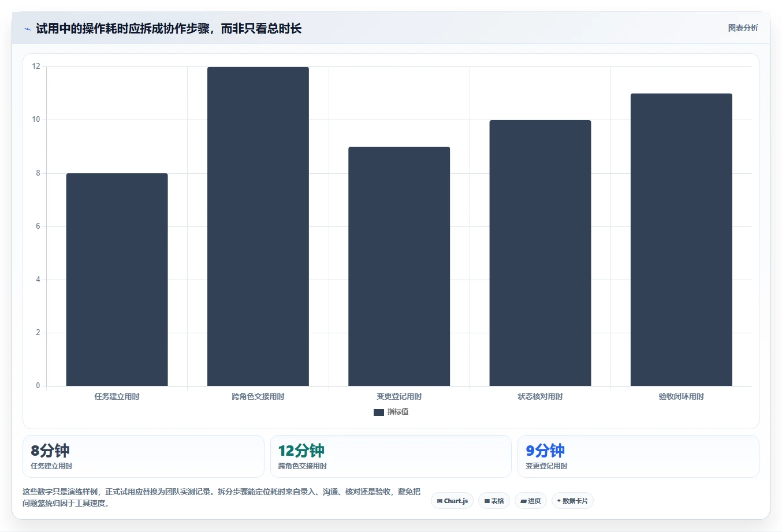The image size is (782, 532).
Task: Open the 9分钟 变更登记用时 data card
Action: click(x=638, y=456)
